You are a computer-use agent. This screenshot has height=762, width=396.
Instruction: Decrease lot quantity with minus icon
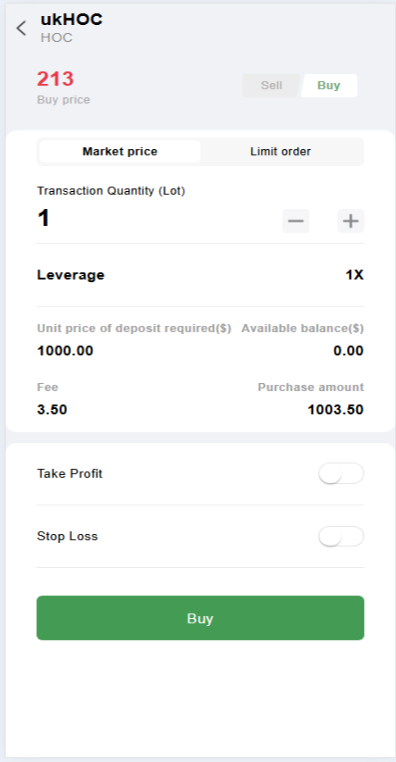click(295, 221)
